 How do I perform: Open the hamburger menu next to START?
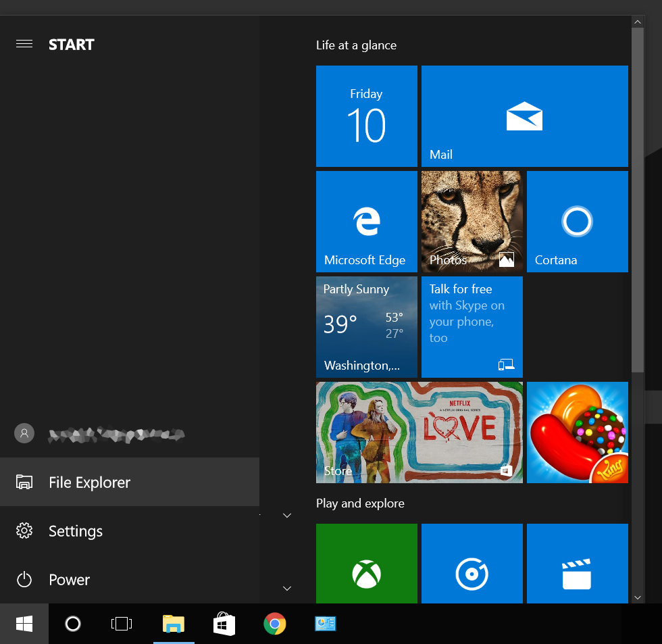click(24, 44)
